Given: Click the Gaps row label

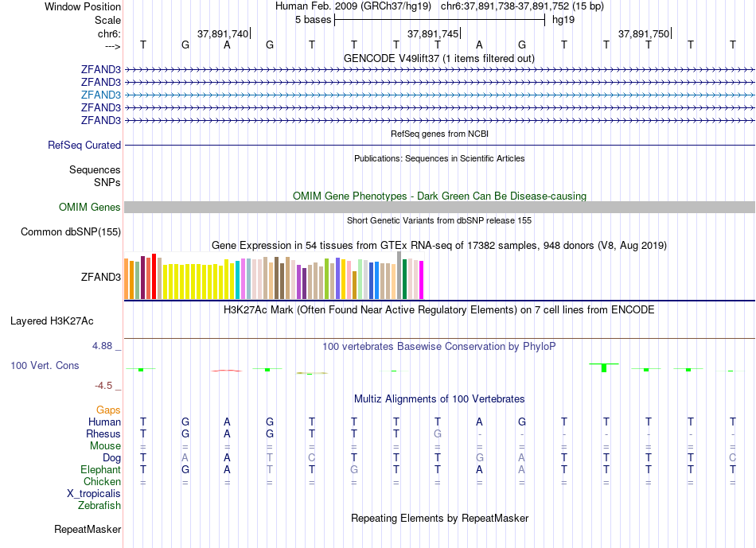Looking at the screenshot, I should tap(108, 410).
